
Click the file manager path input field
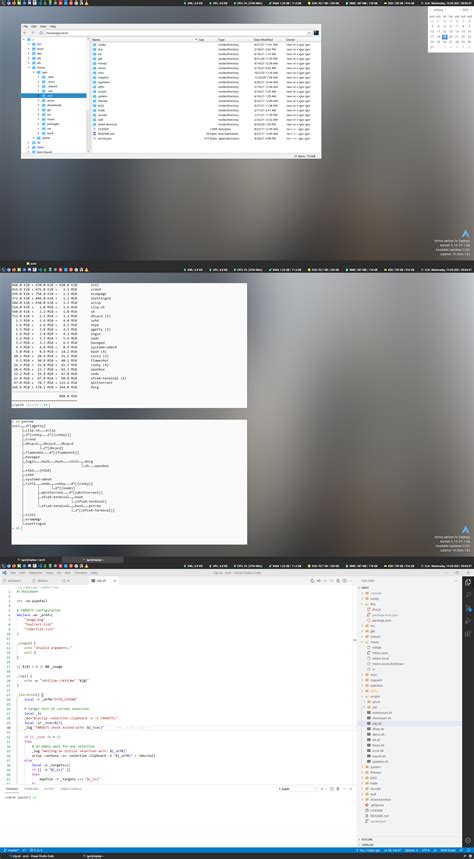point(175,33)
